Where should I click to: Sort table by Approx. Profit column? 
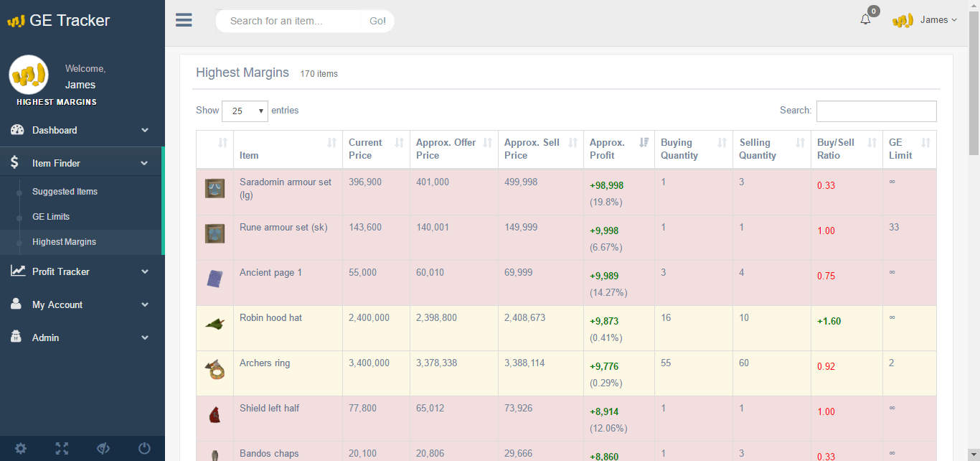pos(618,149)
